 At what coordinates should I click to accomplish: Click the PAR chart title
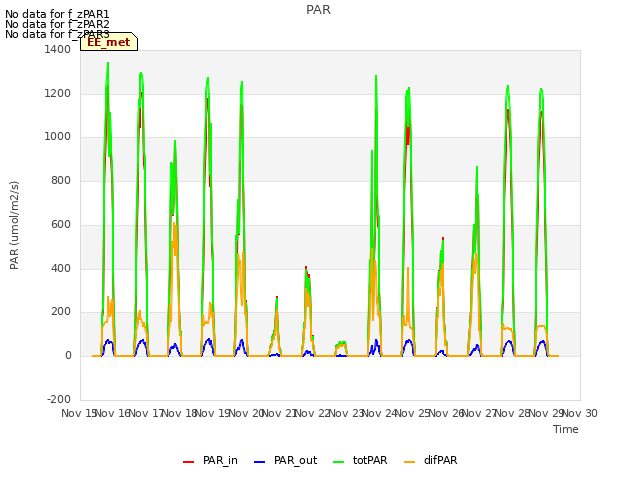click(318, 10)
